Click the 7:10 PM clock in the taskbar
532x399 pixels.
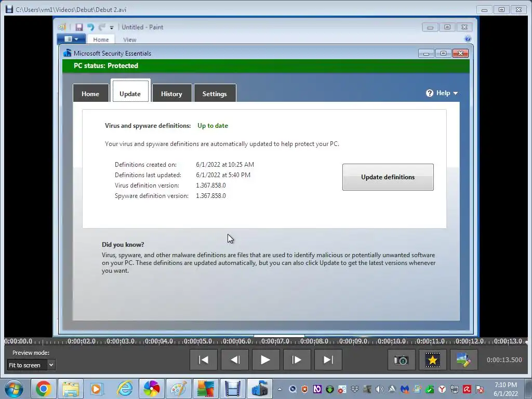click(506, 385)
